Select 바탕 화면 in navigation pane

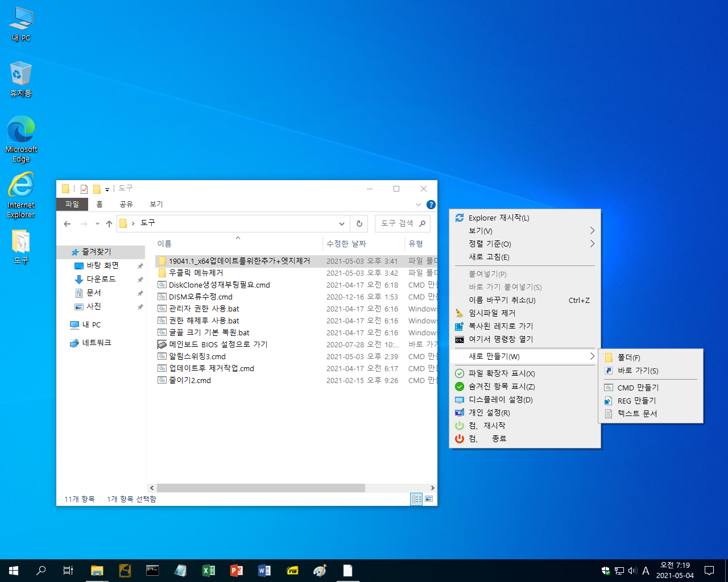pyautogui.click(x=102, y=265)
